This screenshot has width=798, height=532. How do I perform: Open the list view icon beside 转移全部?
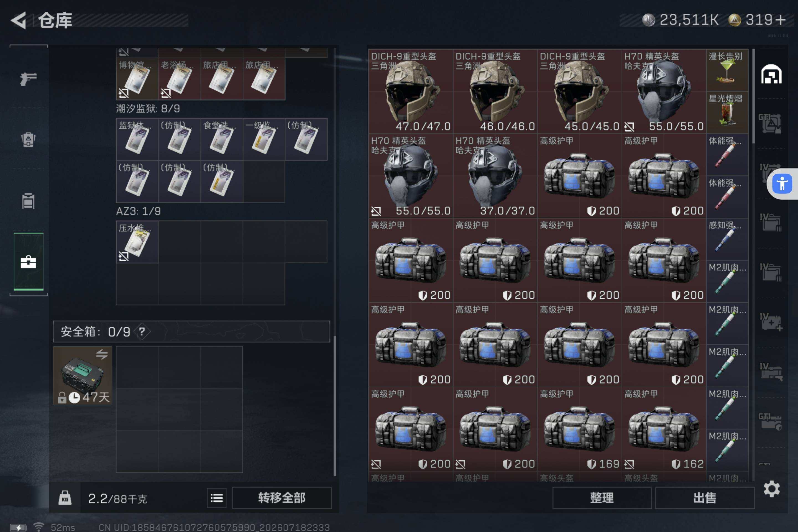[216, 498]
